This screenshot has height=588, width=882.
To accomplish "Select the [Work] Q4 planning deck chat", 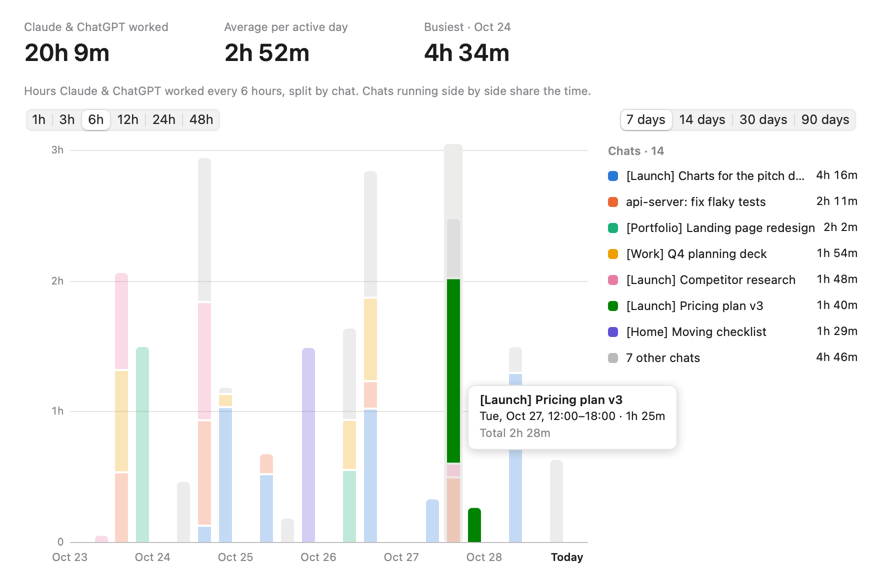I will pyautogui.click(x=732, y=254).
